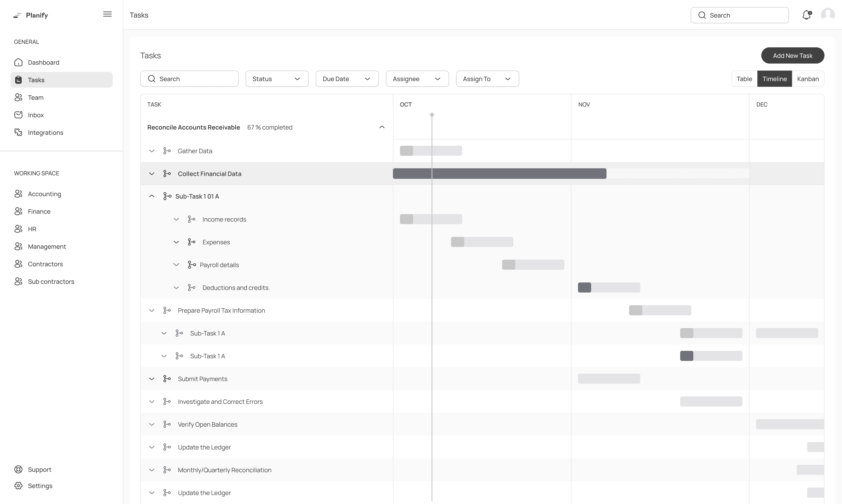The width and height of the screenshot is (842, 504).
Task: Open Integrations via its puzzle icon
Action: click(x=18, y=132)
